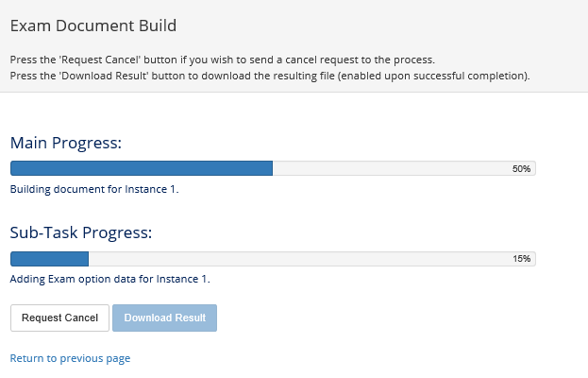Click the '(enabled upon successful completion)' note
This screenshot has width=588, height=378.
434,76
